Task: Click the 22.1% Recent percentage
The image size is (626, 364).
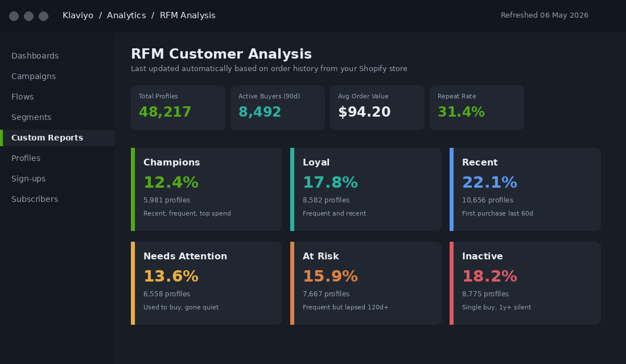Action: 489,183
